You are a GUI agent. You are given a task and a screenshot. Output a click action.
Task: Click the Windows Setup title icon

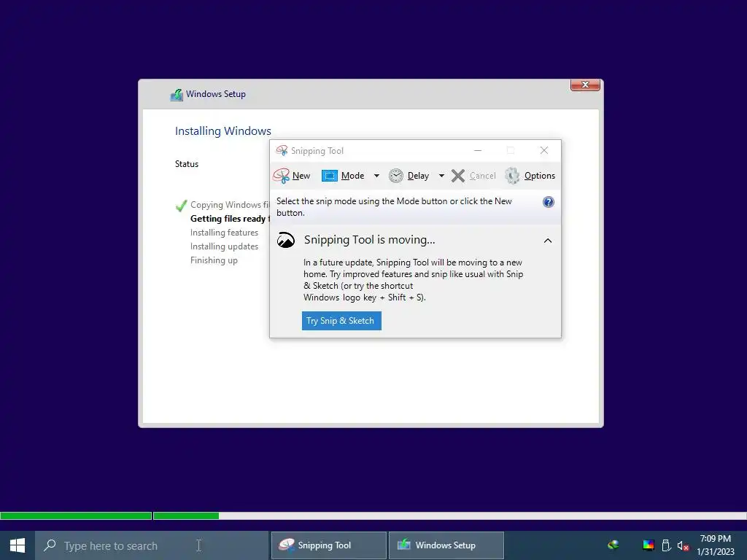(x=177, y=95)
